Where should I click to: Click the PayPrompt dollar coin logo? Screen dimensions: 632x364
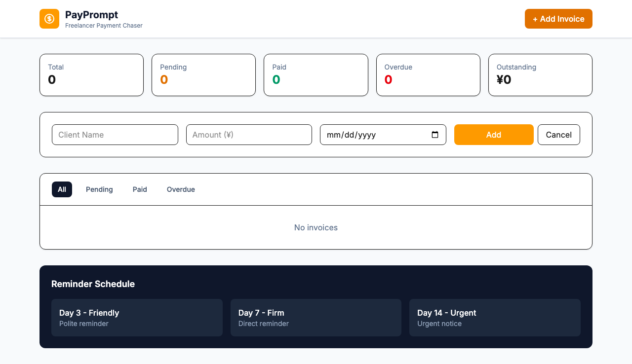(x=49, y=19)
